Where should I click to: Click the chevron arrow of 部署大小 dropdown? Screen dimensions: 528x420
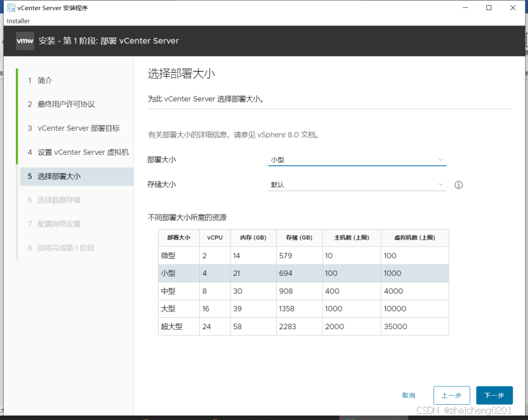[x=440, y=159]
